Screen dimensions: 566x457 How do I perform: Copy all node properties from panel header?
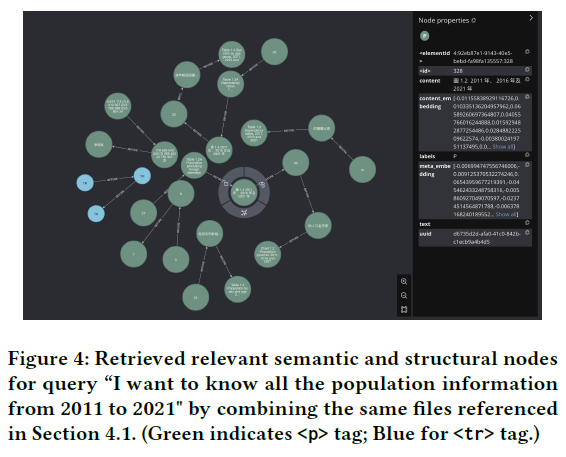tap(474, 21)
